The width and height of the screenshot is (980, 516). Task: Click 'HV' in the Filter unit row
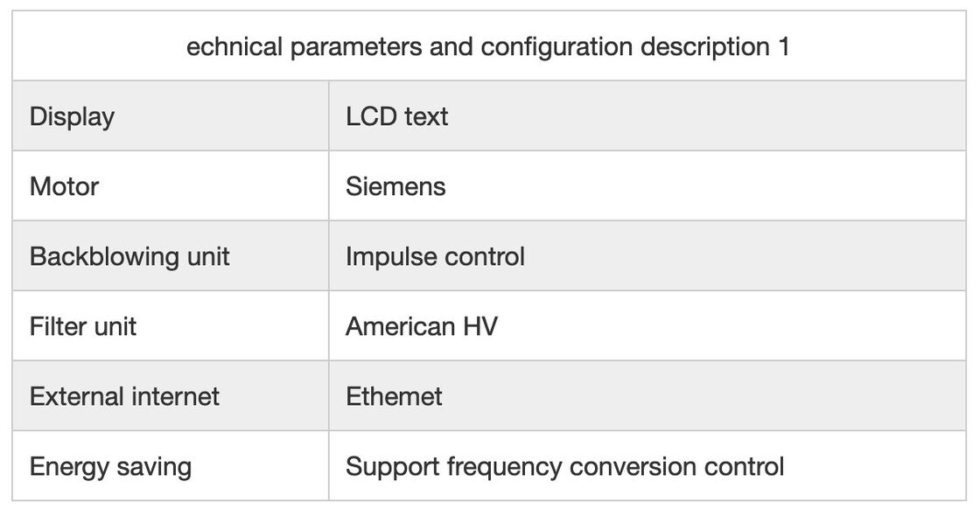[479, 326]
